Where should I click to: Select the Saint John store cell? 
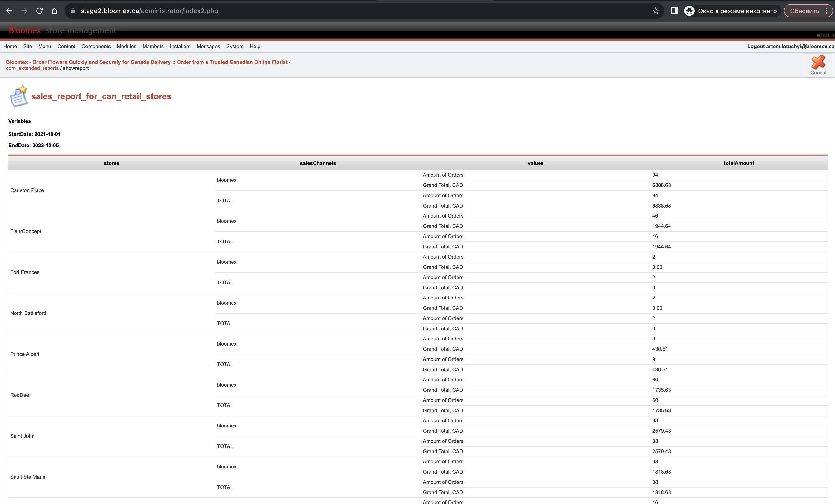(x=111, y=436)
